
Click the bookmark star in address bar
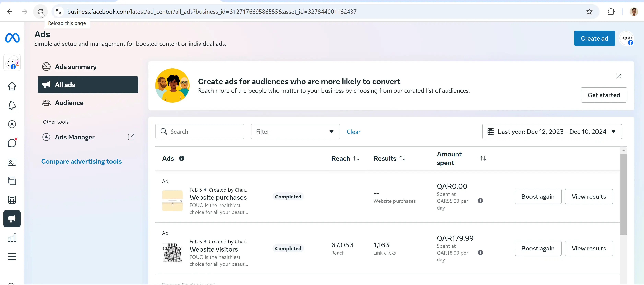pos(589,12)
